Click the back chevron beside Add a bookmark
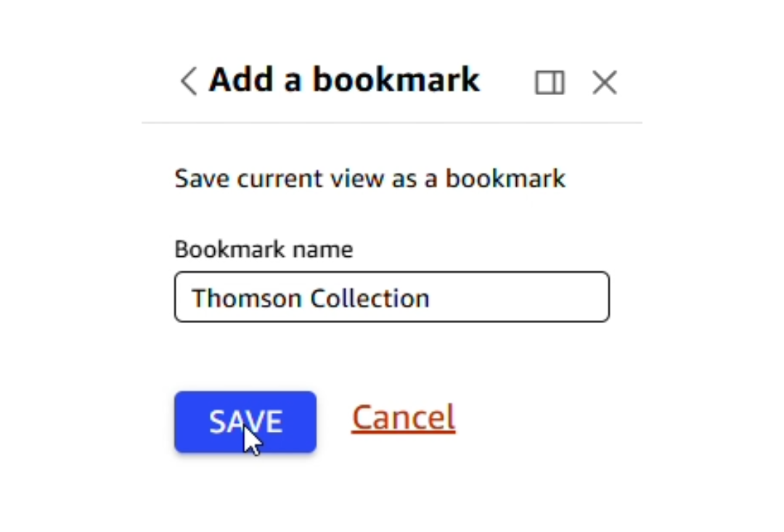This screenshot has height=532, width=784. (x=189, y=81)
